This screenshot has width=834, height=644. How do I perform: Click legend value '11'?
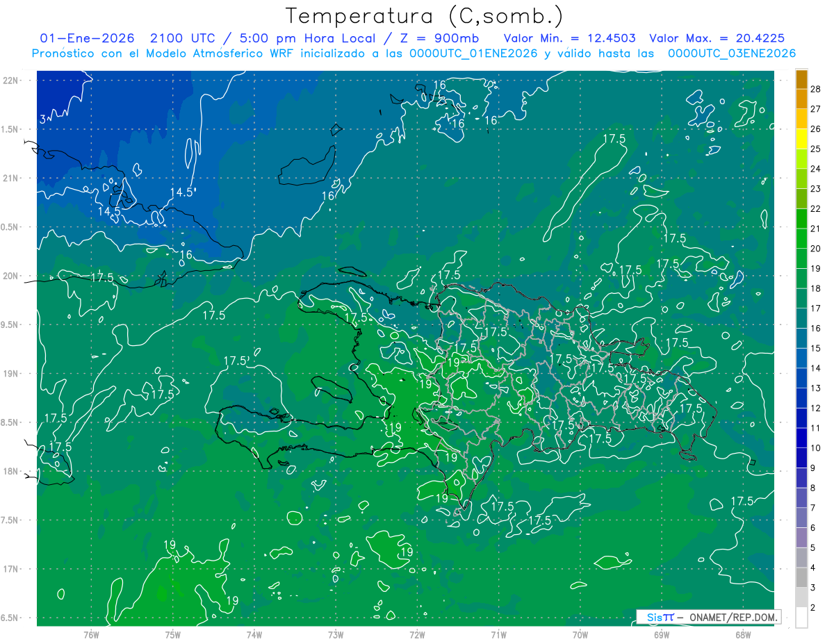816,428
